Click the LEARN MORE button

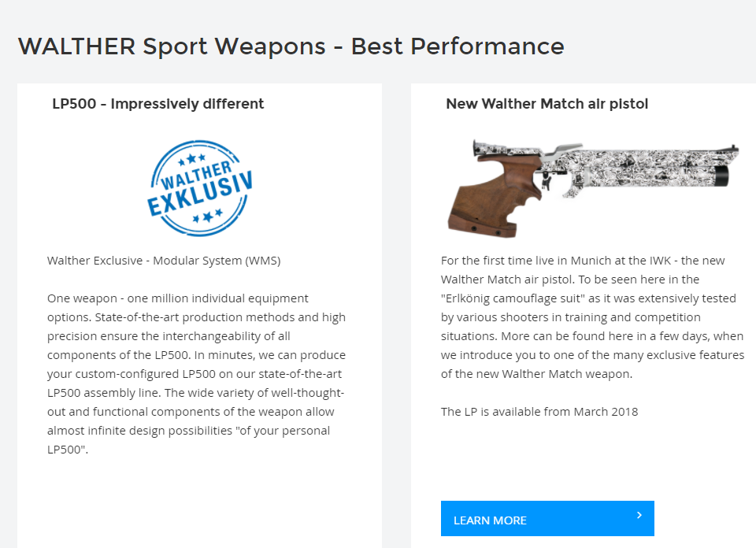(547, 519)
